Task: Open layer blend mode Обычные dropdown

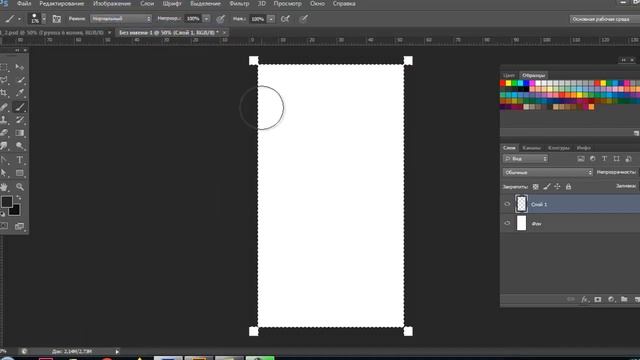Action: click(548, 173)
